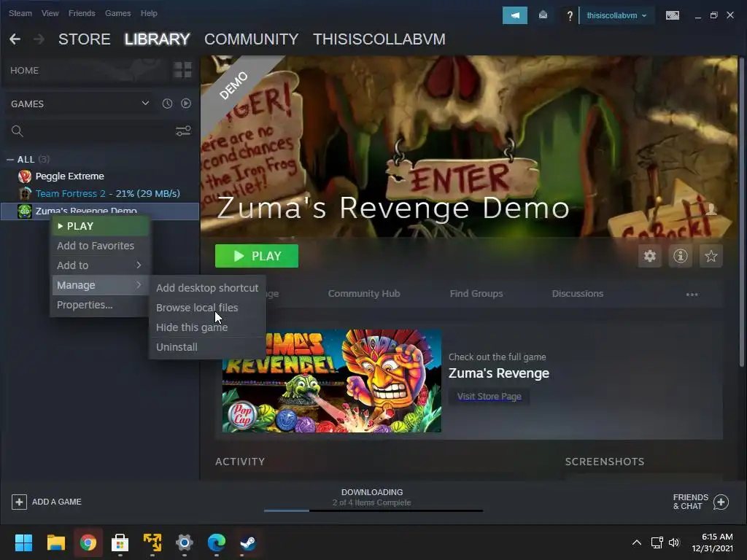747x560 pixels.
Task: Click the Add a Game plus icon
Action: 19,502
